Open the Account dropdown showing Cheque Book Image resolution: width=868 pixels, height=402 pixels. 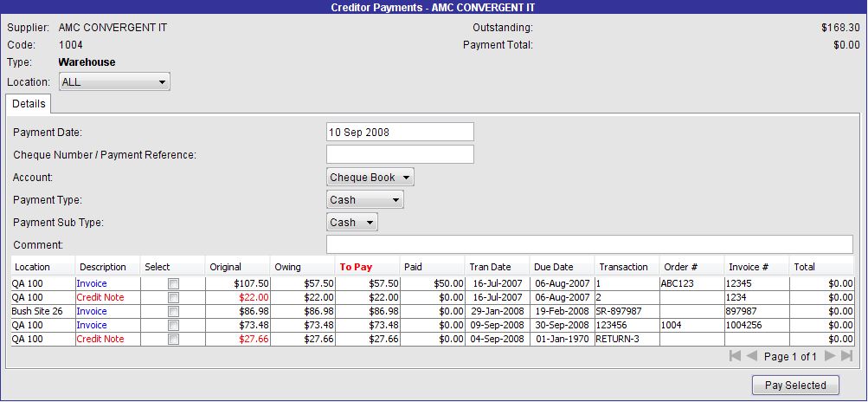pos(370,178)
